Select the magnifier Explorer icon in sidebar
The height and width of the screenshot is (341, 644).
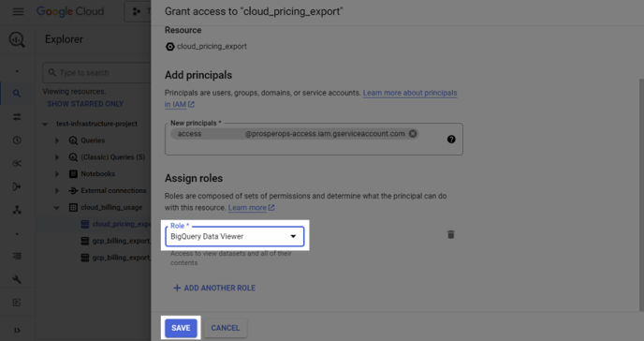(17, 94)
